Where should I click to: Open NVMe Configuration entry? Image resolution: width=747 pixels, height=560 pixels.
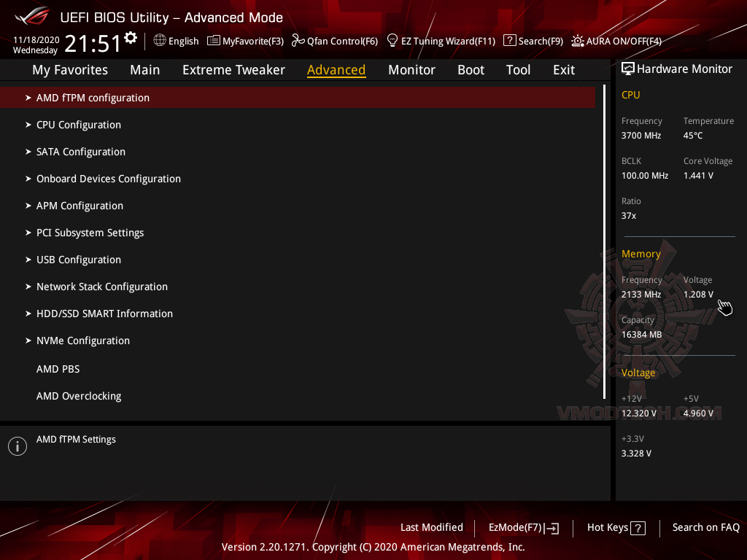(83, 341)
